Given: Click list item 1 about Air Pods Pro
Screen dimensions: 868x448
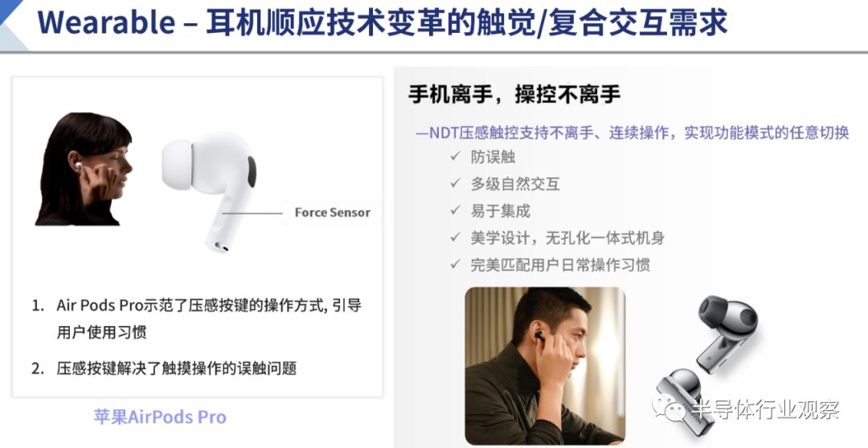Looking at the screenshot, I should pyautogui.click(x=197, y=319).
